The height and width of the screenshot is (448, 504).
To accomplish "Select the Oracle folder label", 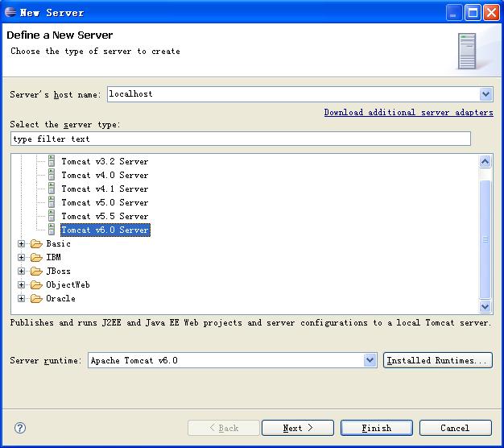I will tap(60, 298).
